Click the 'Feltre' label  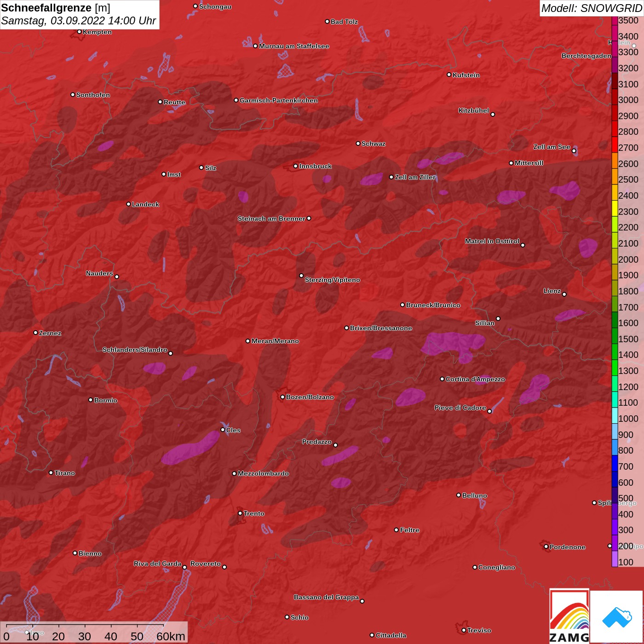[x=410, y=530]
